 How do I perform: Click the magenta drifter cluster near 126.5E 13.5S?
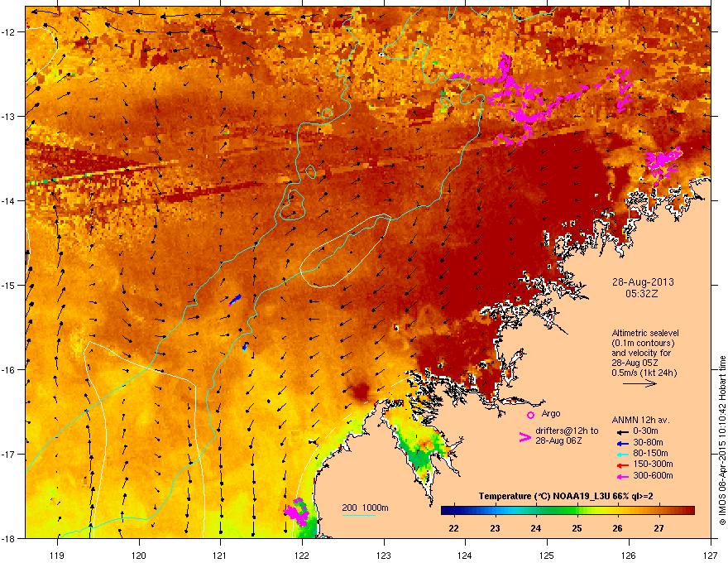[x=663, y=162]
